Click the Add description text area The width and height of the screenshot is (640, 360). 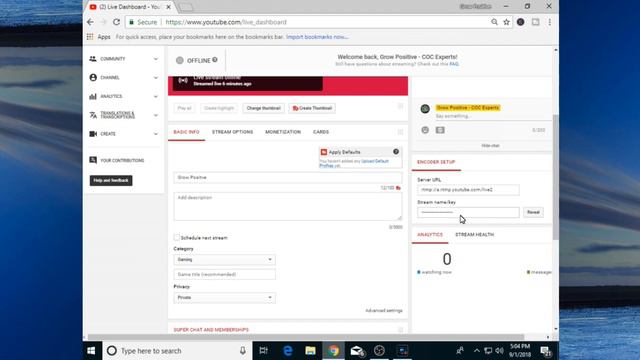(288, 207)
